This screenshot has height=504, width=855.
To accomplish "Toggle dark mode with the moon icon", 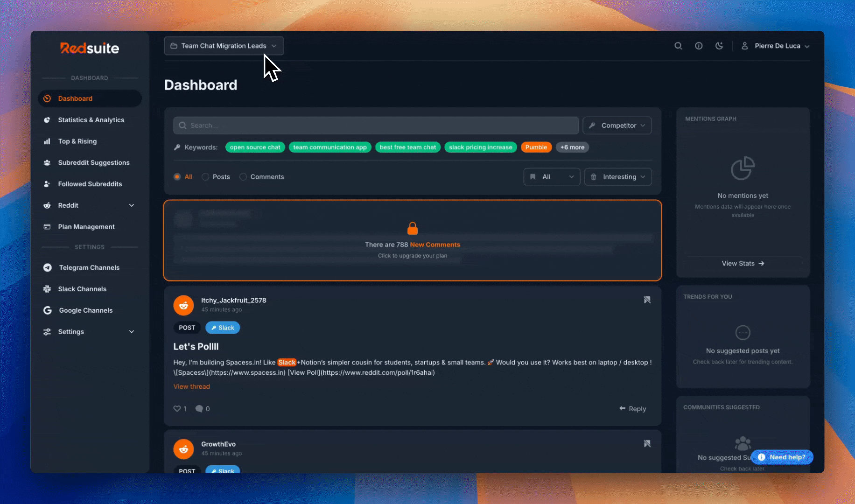I will pos(719,46).
